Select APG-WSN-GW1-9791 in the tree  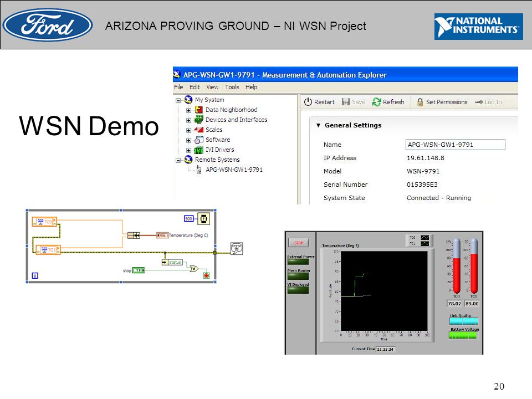click(x=234, y=170)
